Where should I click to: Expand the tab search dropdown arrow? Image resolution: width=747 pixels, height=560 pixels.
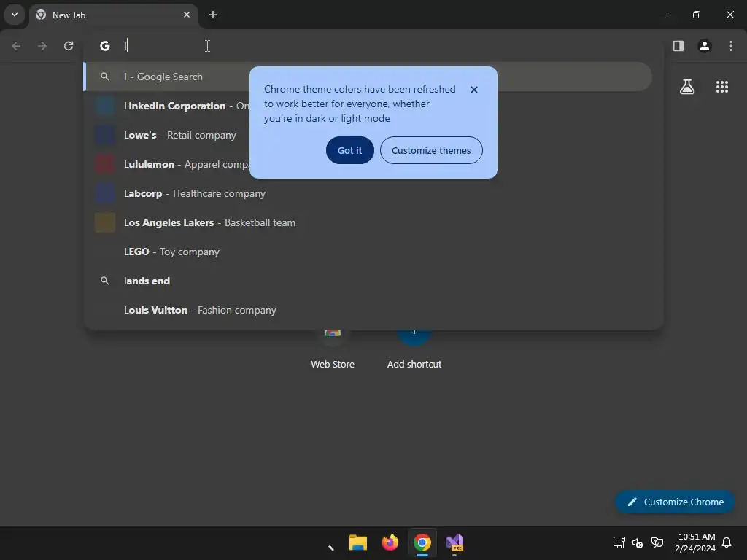click(15, 15)
